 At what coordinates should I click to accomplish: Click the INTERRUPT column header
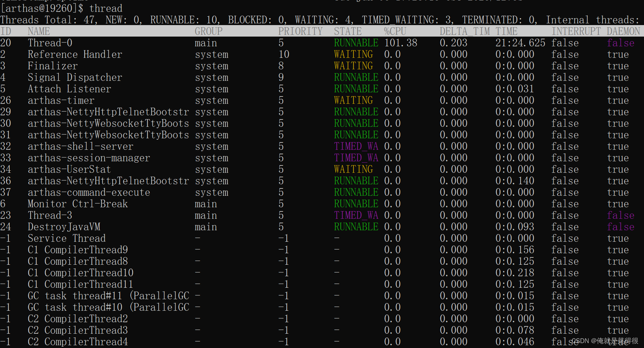click(x=576, y=31)
